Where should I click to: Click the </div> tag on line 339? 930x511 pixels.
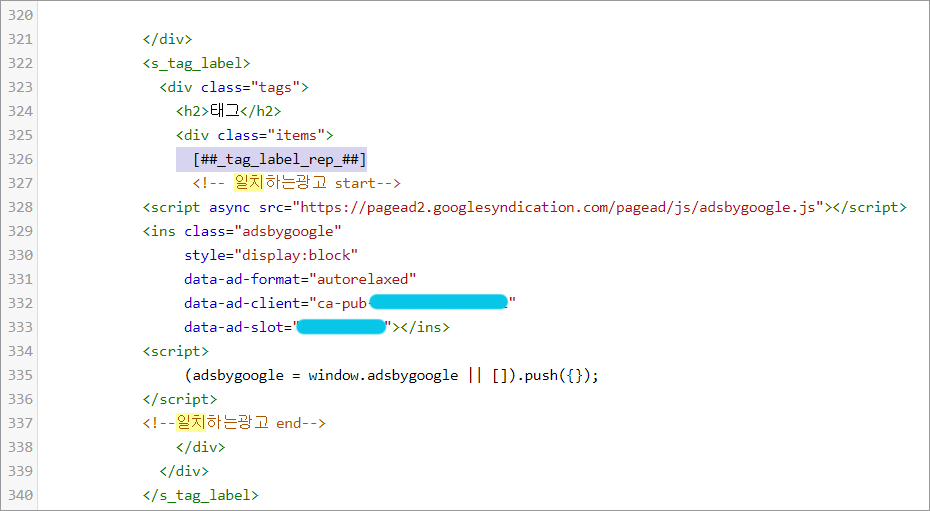pos(184,471)
